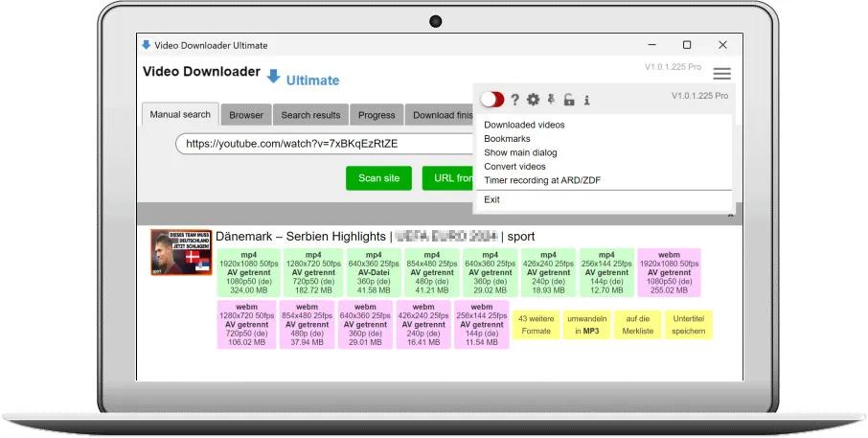Switch to the Browser tab
The image size is (868, 438).
point(246,115)
